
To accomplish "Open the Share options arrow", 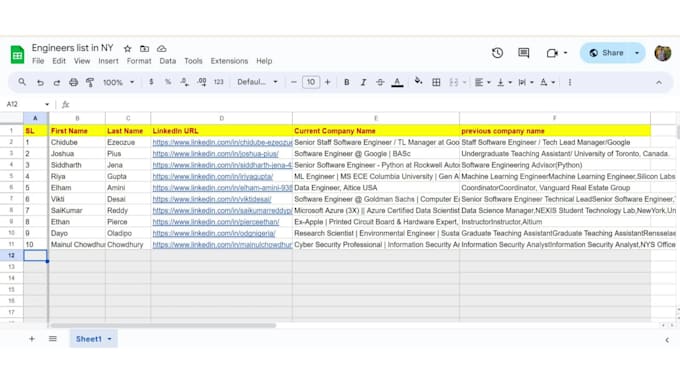I will coord(637,53).
